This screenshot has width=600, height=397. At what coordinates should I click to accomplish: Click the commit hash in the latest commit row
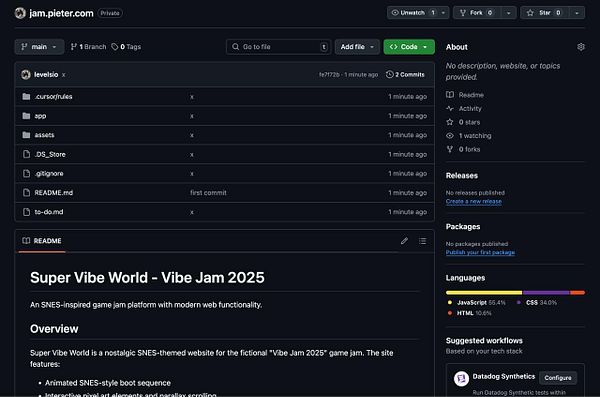click(x=329, y=75)
